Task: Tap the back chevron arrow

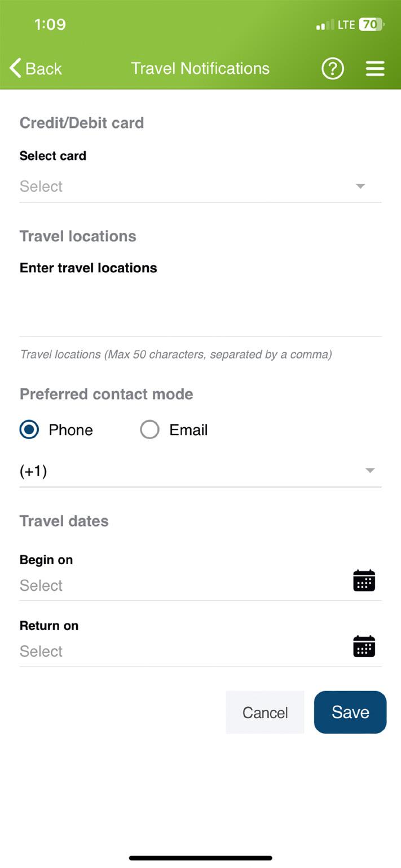Action: [15, 68]
